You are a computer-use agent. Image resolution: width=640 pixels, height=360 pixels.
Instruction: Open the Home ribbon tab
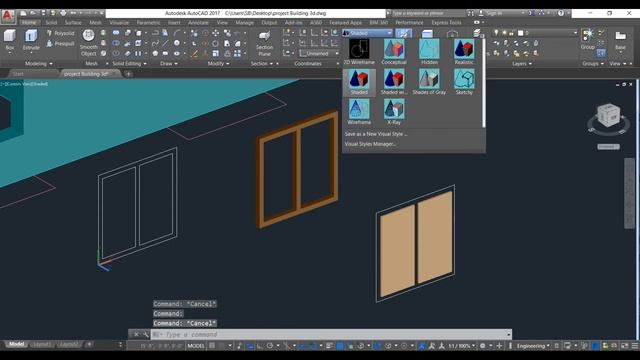[29, 23]
